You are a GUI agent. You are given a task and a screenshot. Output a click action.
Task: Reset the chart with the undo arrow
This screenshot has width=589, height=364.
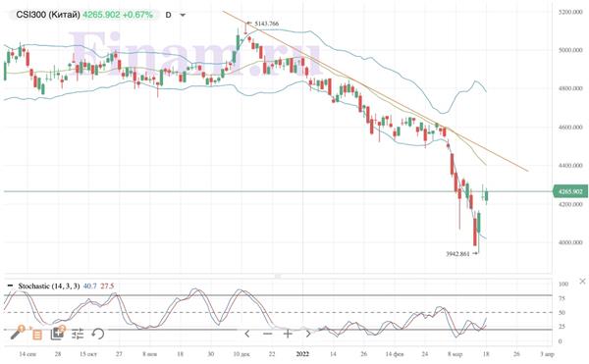pyautogui.click(x=98, y=334)
